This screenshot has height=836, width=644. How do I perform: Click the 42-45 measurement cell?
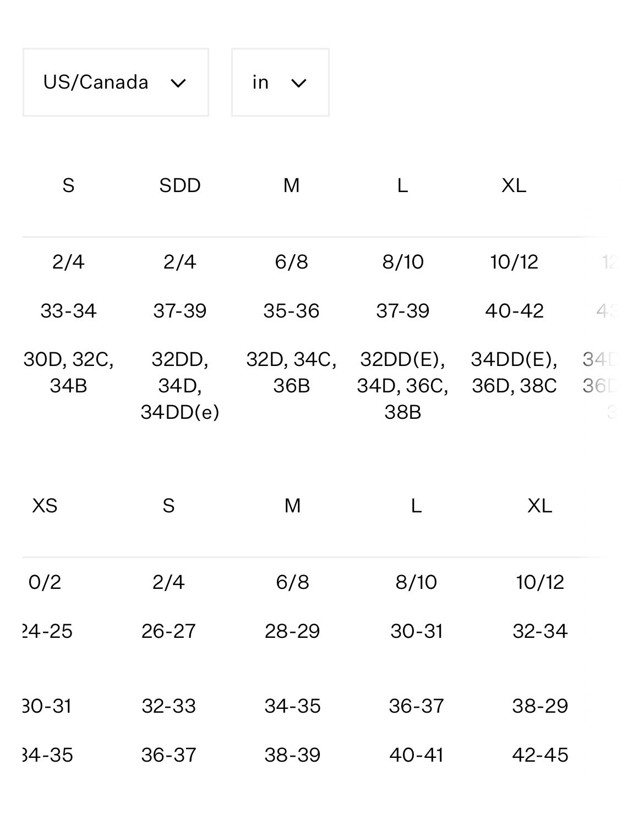click(540, 755)
